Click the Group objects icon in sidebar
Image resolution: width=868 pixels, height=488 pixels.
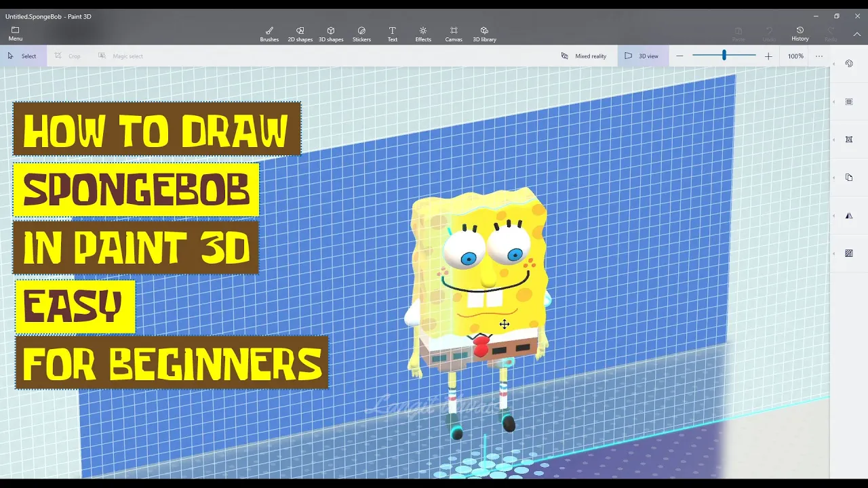pos(849,140)
